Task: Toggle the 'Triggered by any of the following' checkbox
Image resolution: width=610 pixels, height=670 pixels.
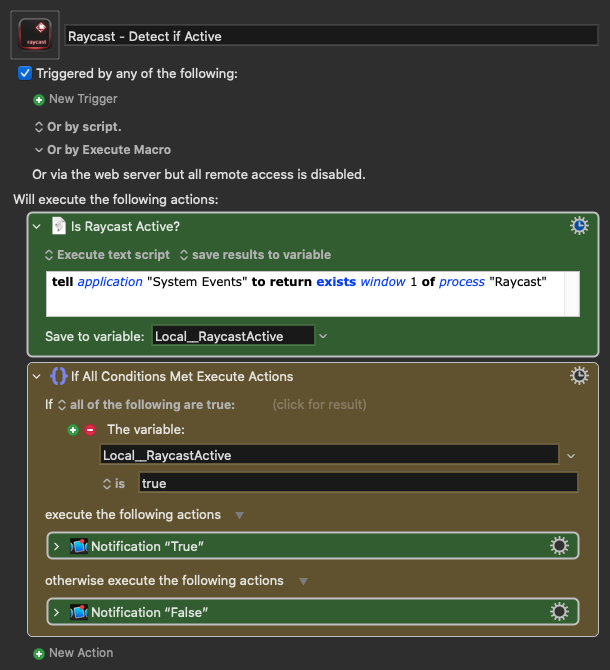Action: pyautogui.click(x=25, y=73)
